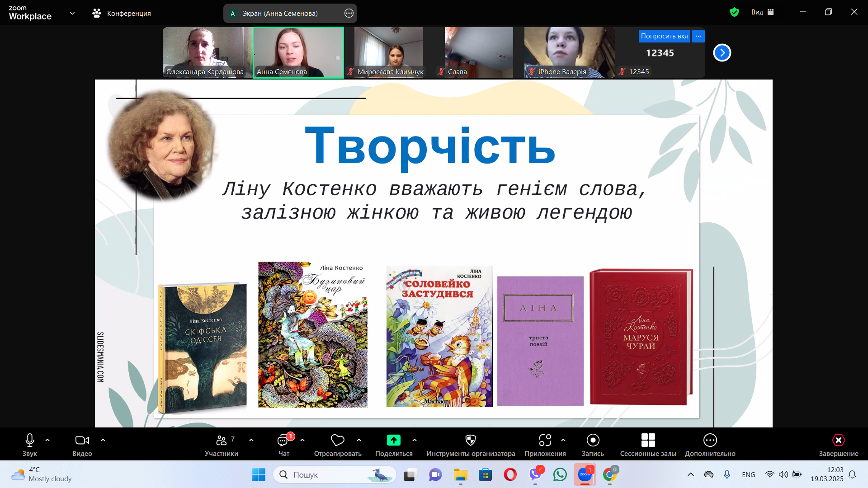Screen dimensions: 868x488
Task: Click the Пошук taskbar search field
Action: [x=335, y=475]
